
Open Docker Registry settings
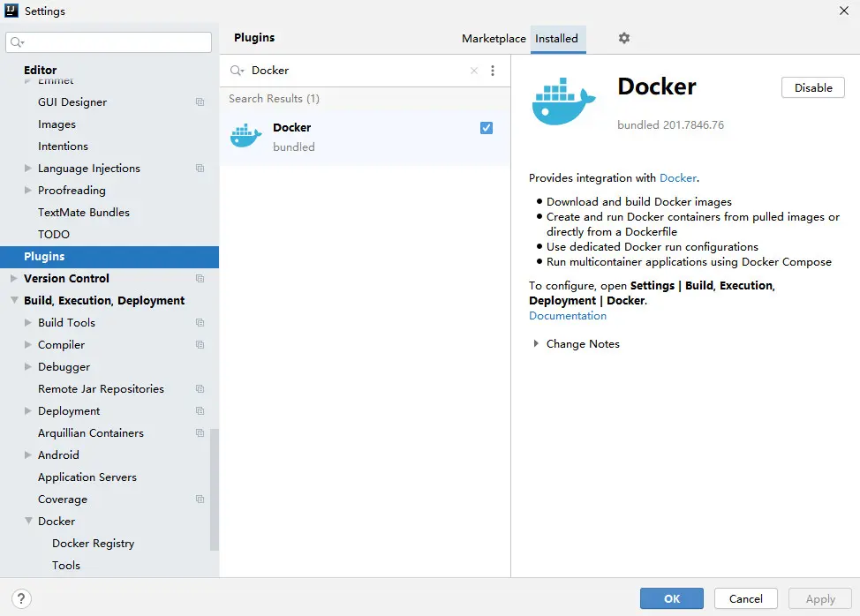[94, 543]
